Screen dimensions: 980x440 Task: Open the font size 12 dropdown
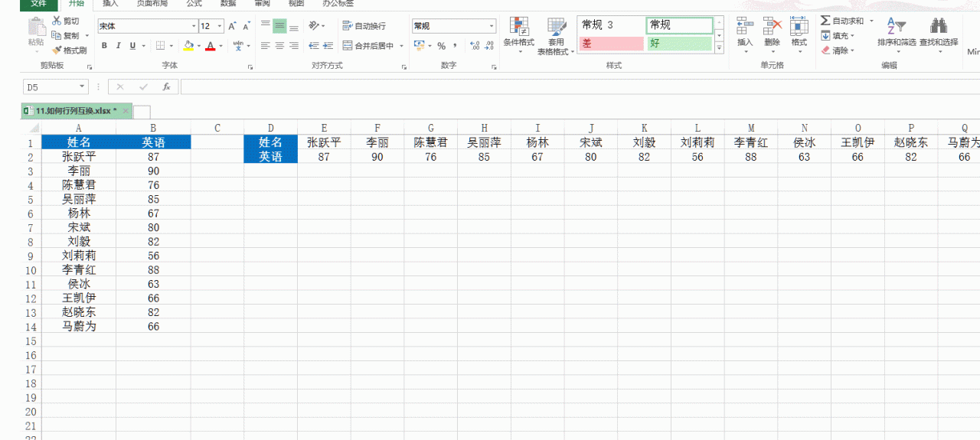(x=220, y=26)
